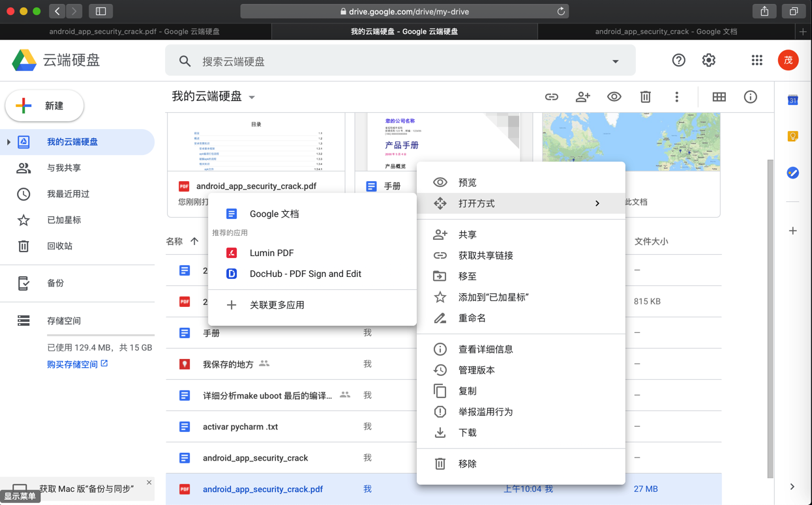The height and width of the screenshot is (505, 812).
Task: Choose 管理版本 in the context menu
Action: point(520,370)
